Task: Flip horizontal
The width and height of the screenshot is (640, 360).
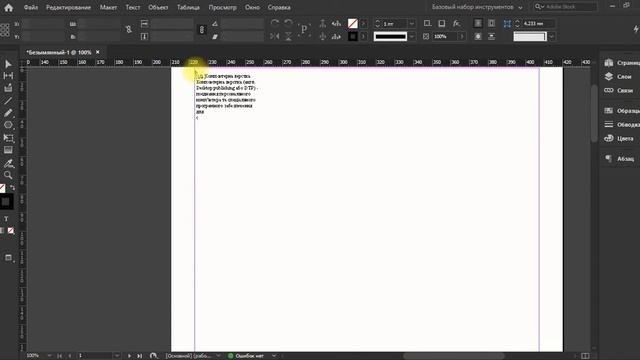Action: click(x=275, y=36)
